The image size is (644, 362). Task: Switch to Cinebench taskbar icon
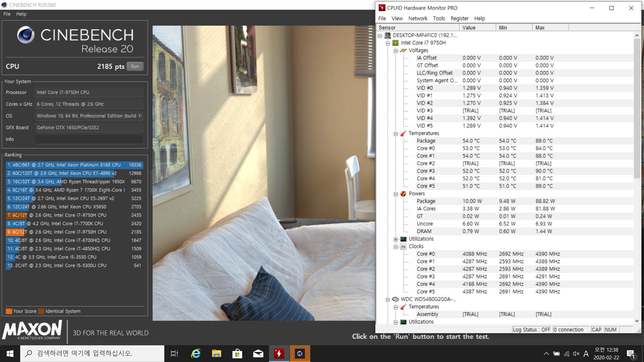[x=300, y=354]
